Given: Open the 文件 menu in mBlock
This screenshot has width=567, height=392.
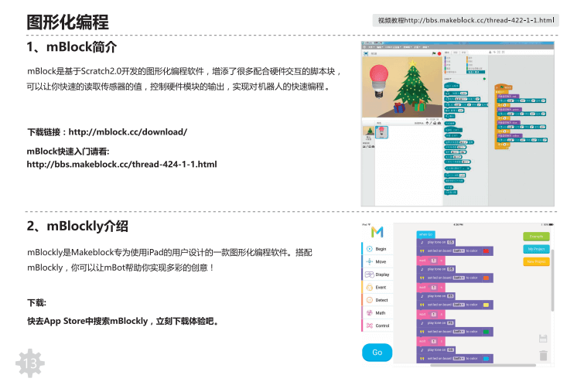Looking at the screenshot, I should tap(371, 47).
